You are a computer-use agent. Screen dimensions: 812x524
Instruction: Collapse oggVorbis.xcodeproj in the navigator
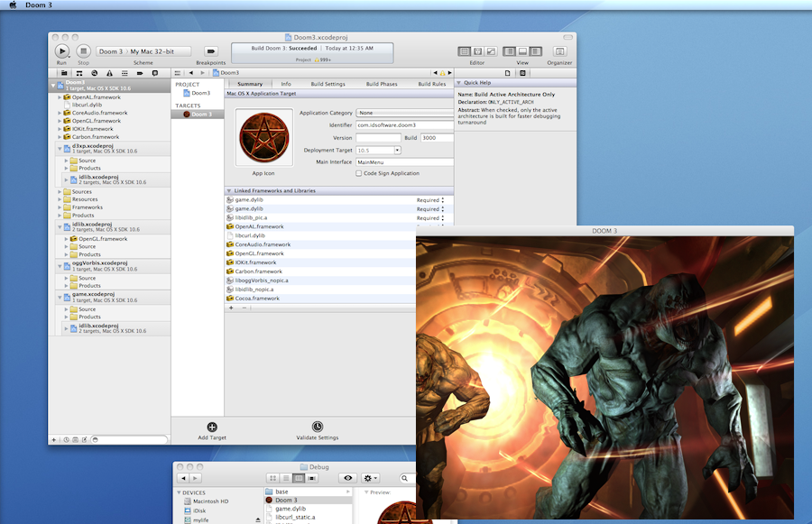coord(60,266)
